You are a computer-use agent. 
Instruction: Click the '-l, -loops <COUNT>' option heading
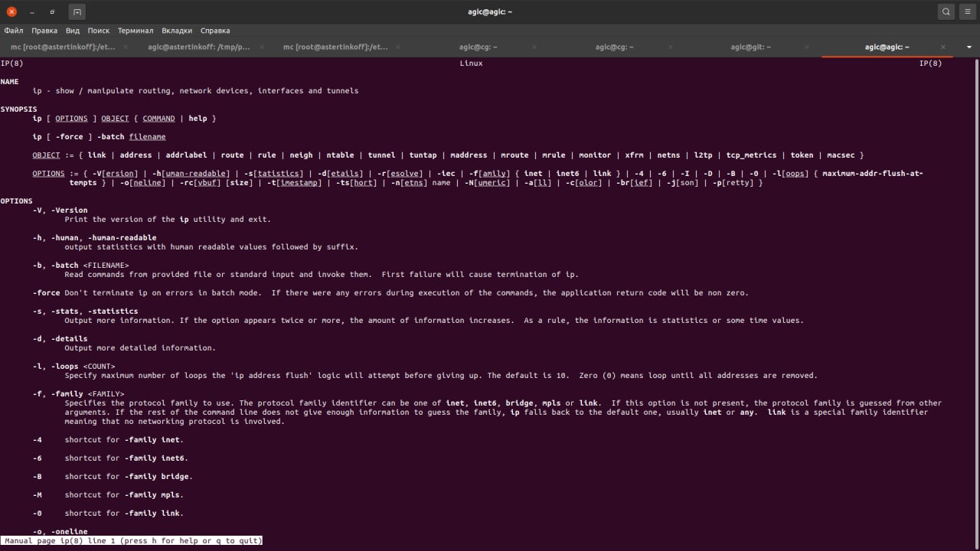[x=73, y=367]
